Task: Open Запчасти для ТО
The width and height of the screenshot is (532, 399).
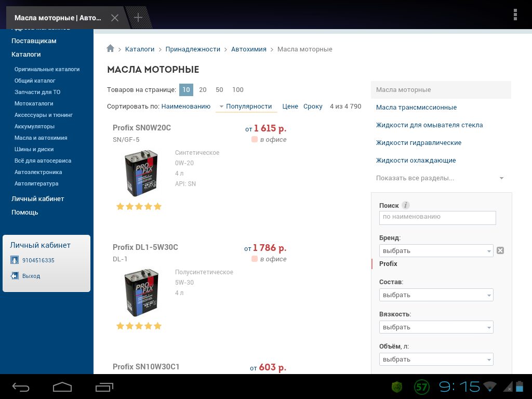Action: [37, 92]
